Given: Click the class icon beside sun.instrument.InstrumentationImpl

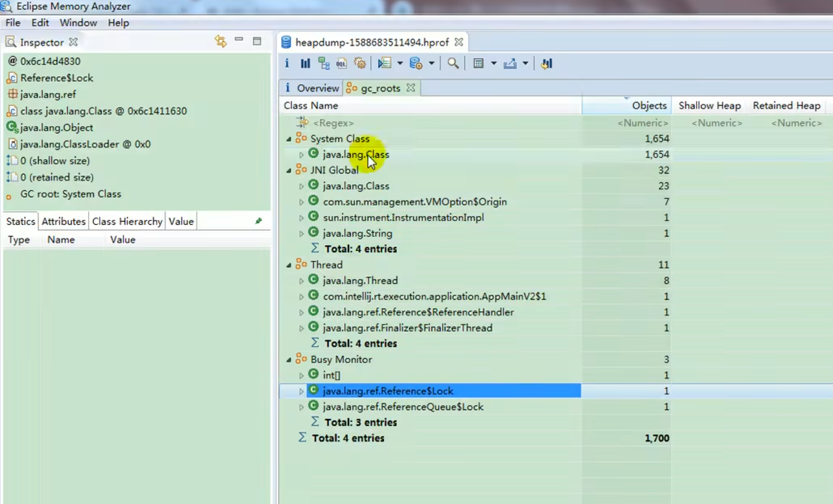Looking at the screenshot, I should pos(314,216).
